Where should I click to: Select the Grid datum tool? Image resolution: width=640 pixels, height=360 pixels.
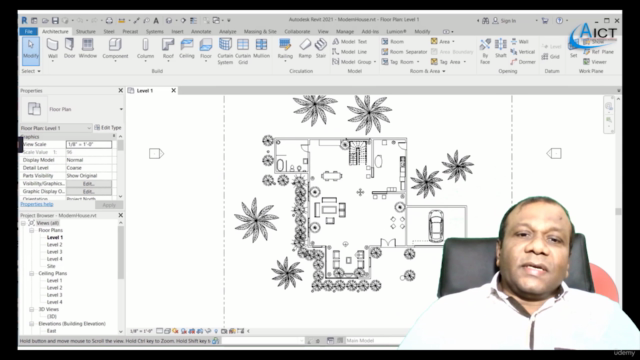(551, 57)
